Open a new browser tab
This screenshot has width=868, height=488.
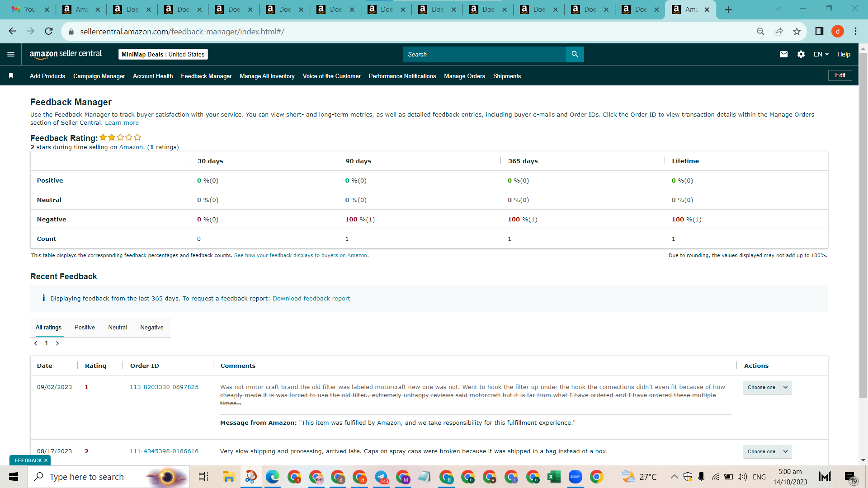pyautogui.click(x=728, y=9)
